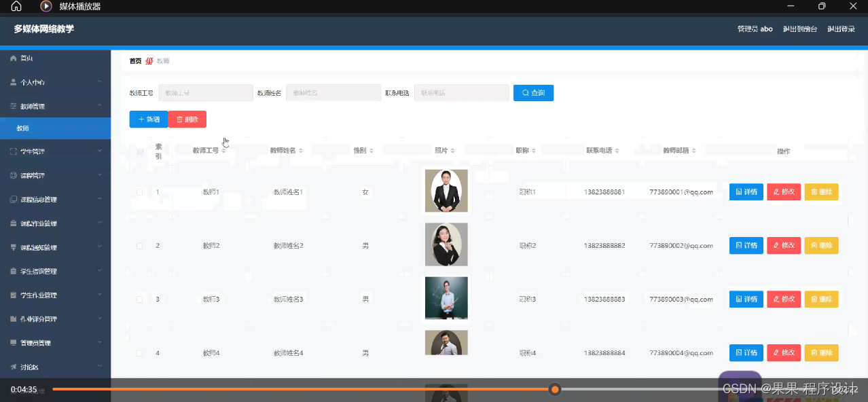Screen dimensions: 868x402
Task: Click the person icon beside 个人中心
Action: click(x=14, y=82)
